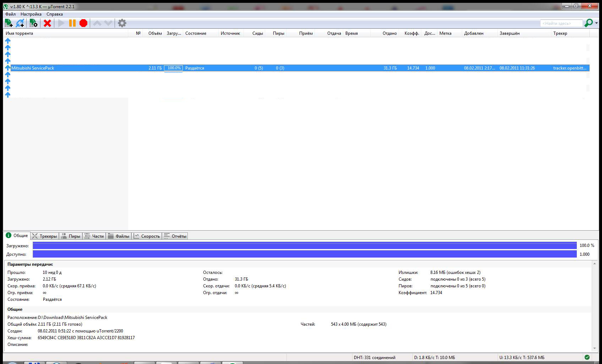Open the Настройка menu
The image size is (602, 364).
[x=31, y=14]
